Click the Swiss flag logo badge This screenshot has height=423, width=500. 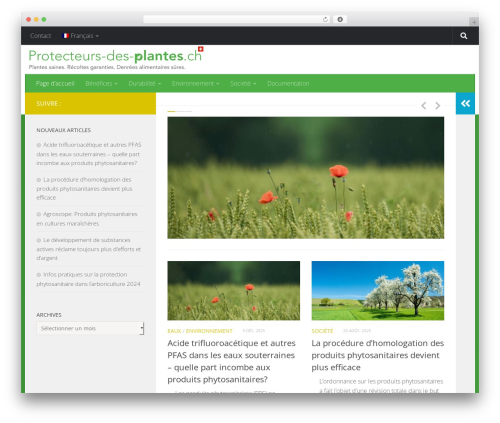200,49
